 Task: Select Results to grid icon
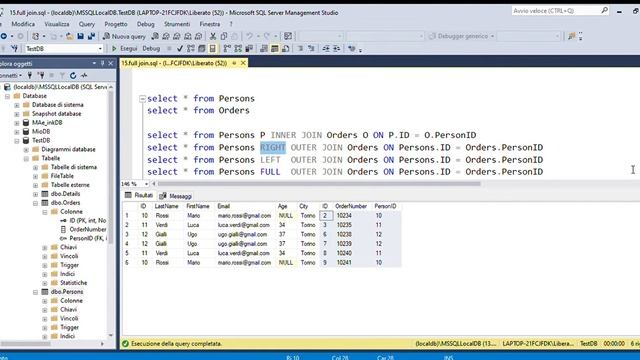point(275,49)
